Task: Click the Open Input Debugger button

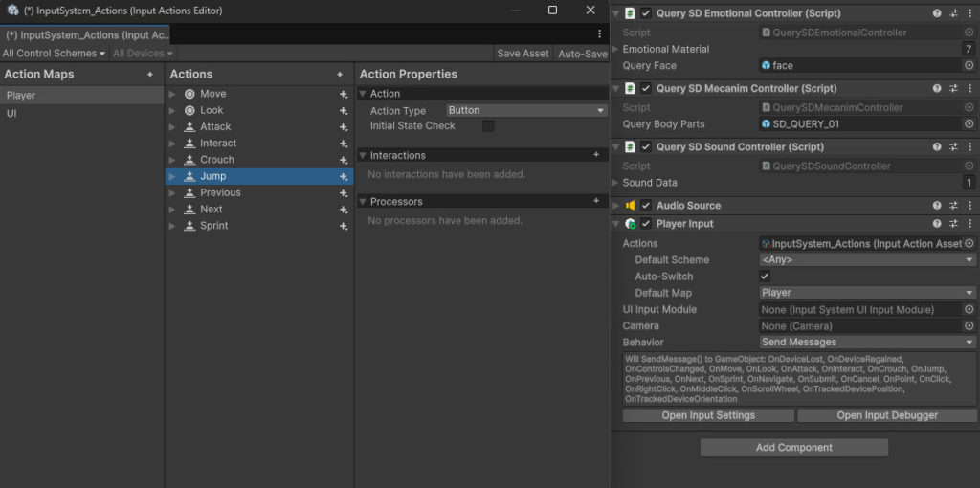Action: tap(887, 415)
